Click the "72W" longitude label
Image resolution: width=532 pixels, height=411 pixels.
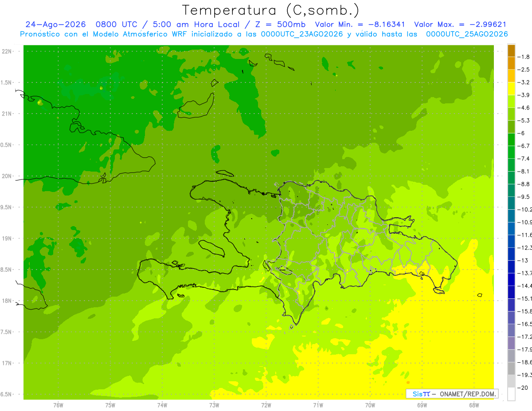coord(266,405)
